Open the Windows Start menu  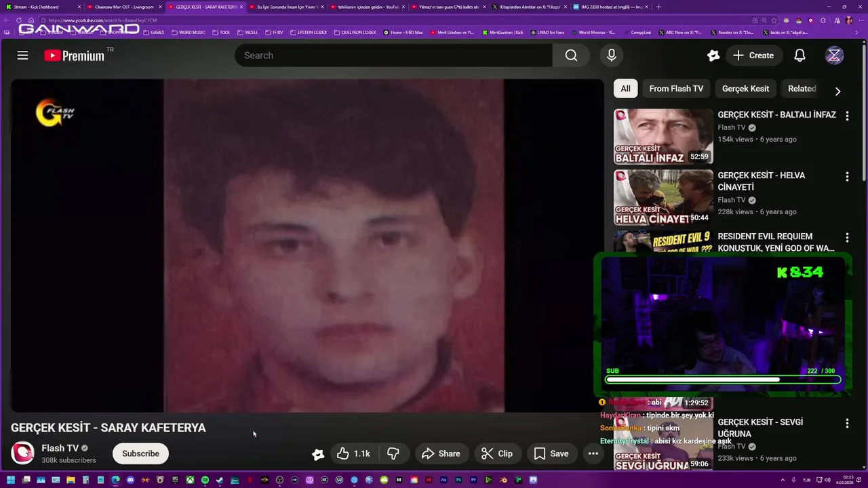(11, 480)
